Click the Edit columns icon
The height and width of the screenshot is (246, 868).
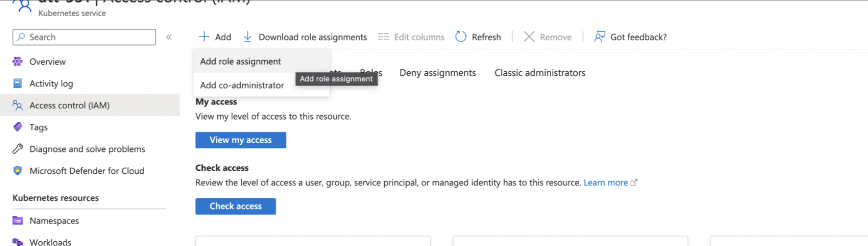383,37
